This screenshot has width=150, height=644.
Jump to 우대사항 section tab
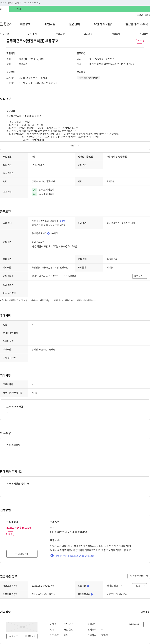point(60,34)
